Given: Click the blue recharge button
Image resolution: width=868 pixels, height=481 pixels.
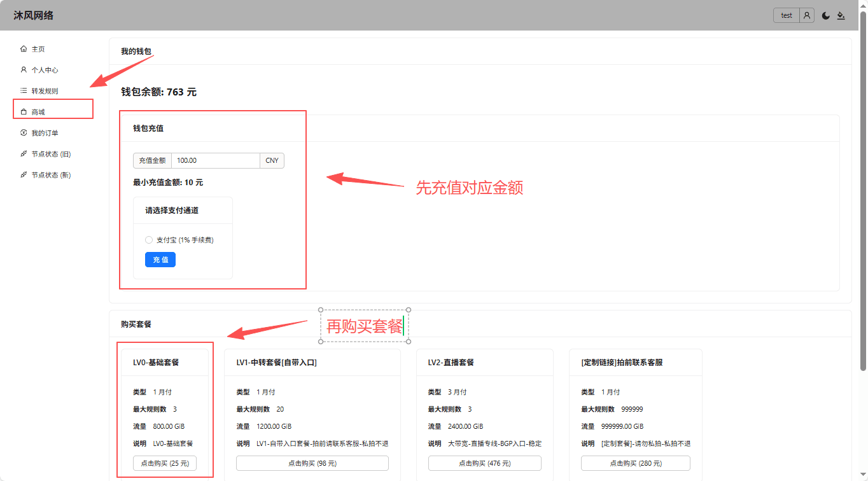Looking at the screenshot, I should pyautogui.click(x=160, y=260).
